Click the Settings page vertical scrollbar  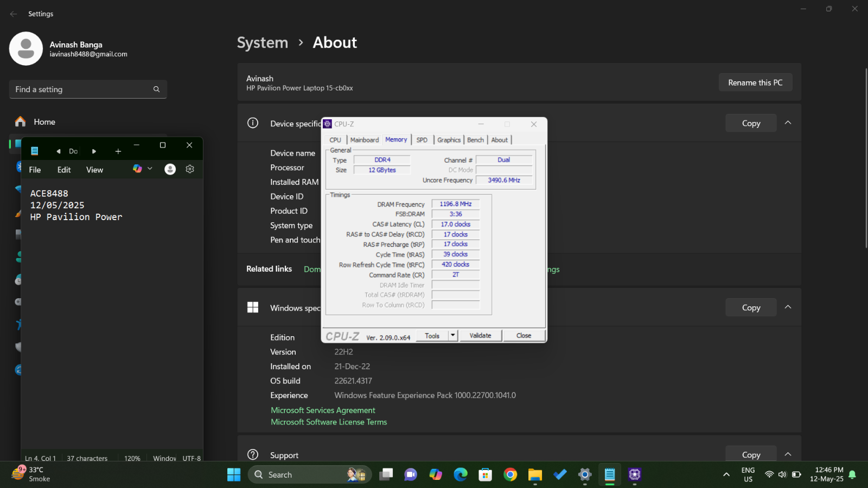(866, 158)
